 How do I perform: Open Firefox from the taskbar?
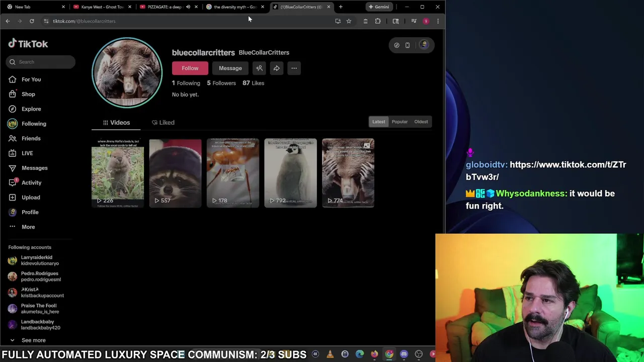(374, 354)
